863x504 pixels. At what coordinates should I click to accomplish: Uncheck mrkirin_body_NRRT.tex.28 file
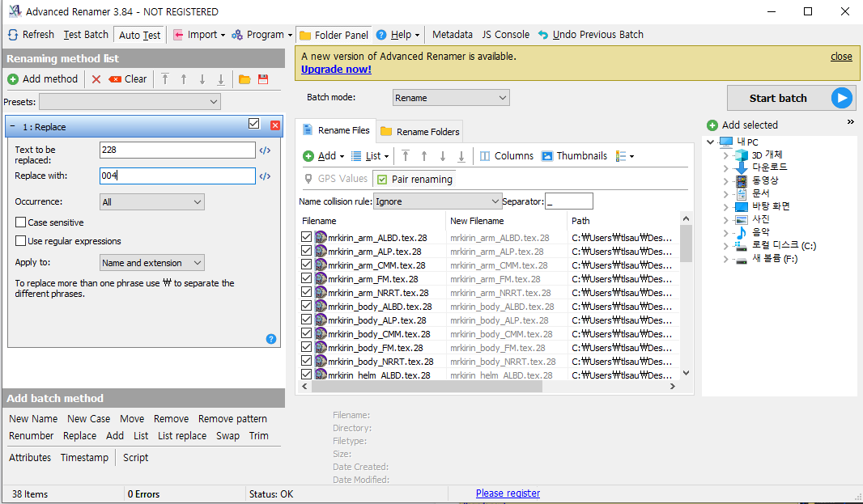click(307, 361)
